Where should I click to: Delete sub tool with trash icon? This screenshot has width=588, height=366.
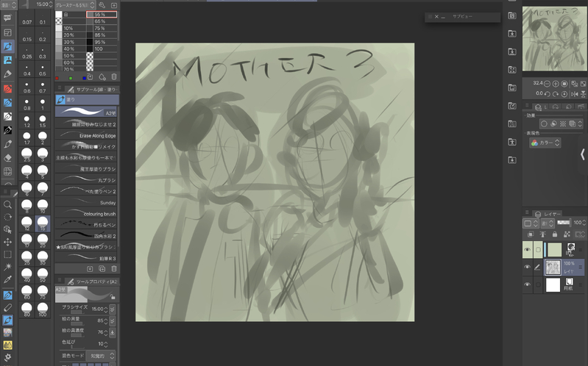(114, 268)
